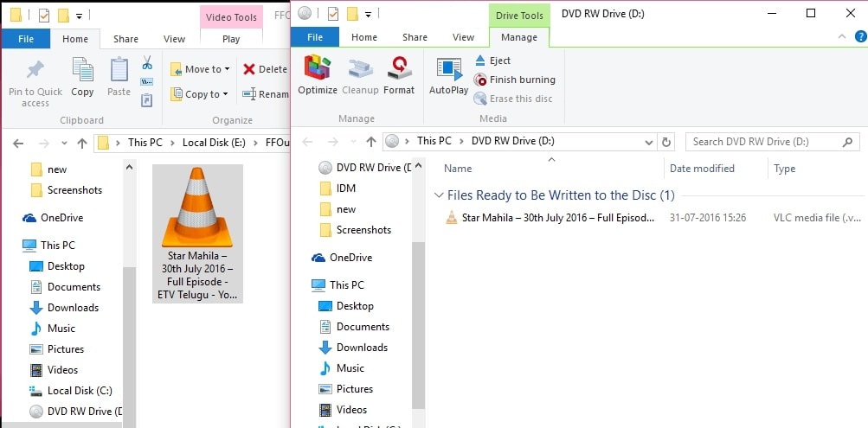
Task: Open View tab in DVD drive window
Action: 463,37
